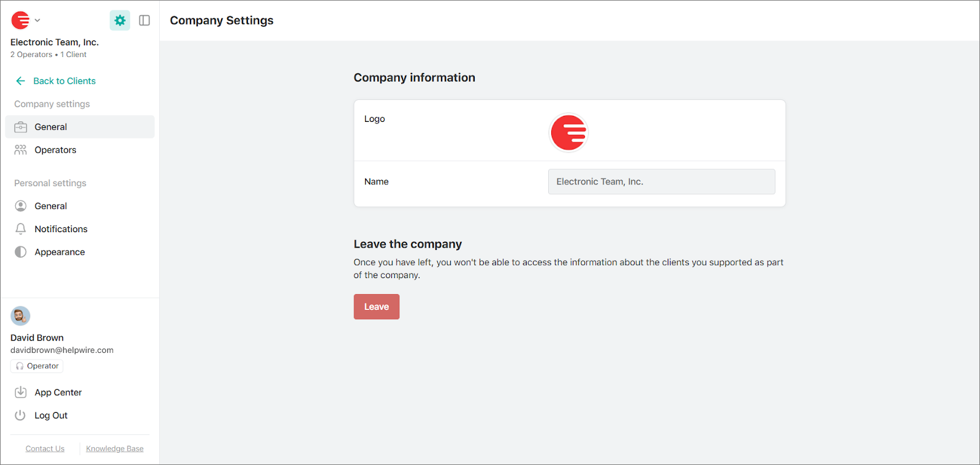Click David Brown's avatar photo
The width and height of the screenshot is (980, 465).
coord(20,316)
